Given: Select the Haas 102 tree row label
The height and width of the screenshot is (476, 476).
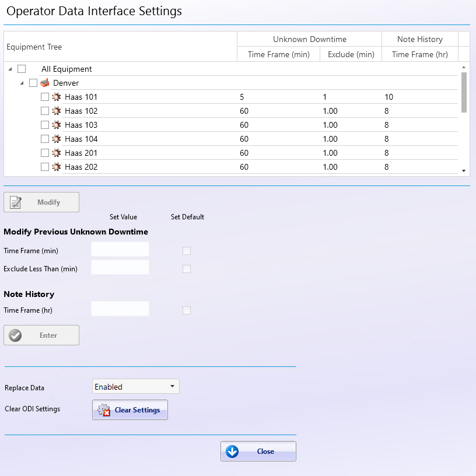Looking at the screenshot, I should tap(81, 111).
